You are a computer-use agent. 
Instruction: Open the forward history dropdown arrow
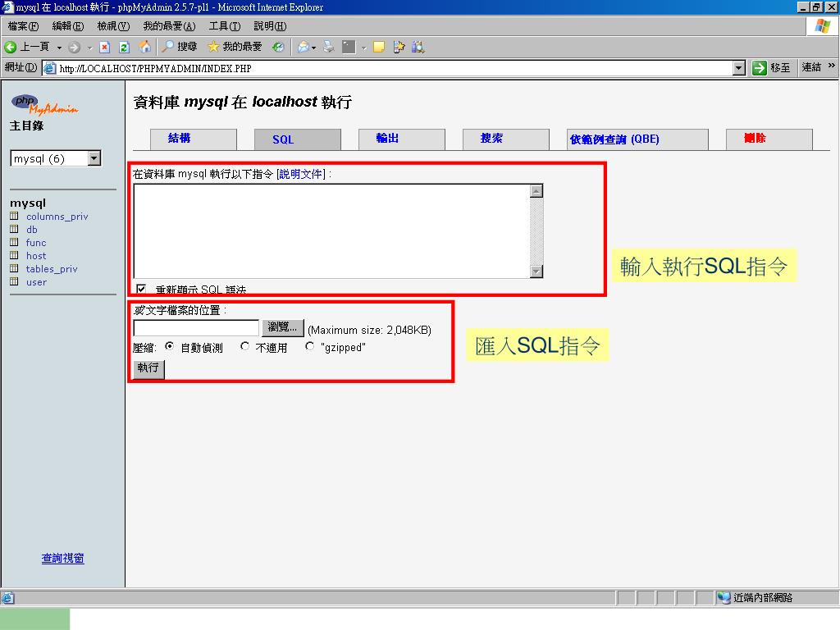point(89,48)
